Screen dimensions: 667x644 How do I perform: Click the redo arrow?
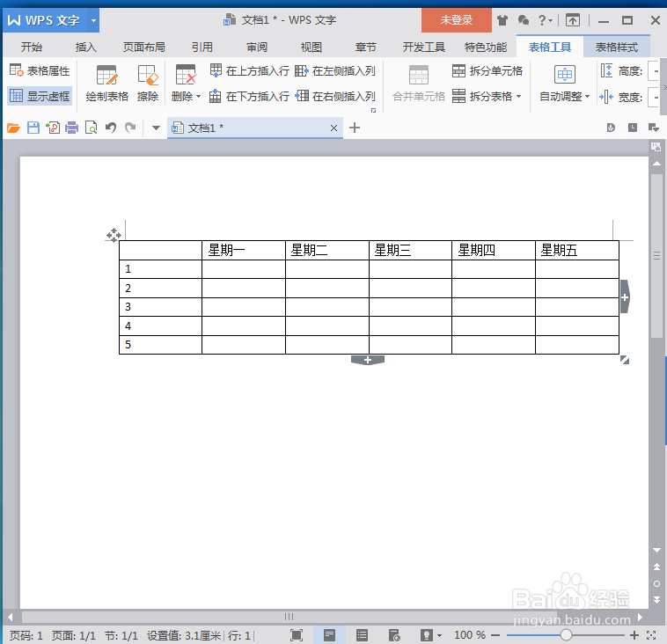coord(130,128)
